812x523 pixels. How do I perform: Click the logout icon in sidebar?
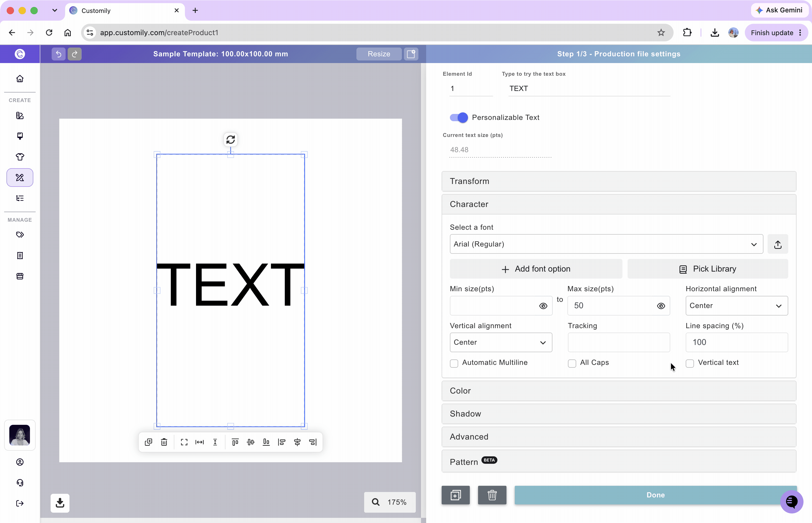(x=20, y=503)
